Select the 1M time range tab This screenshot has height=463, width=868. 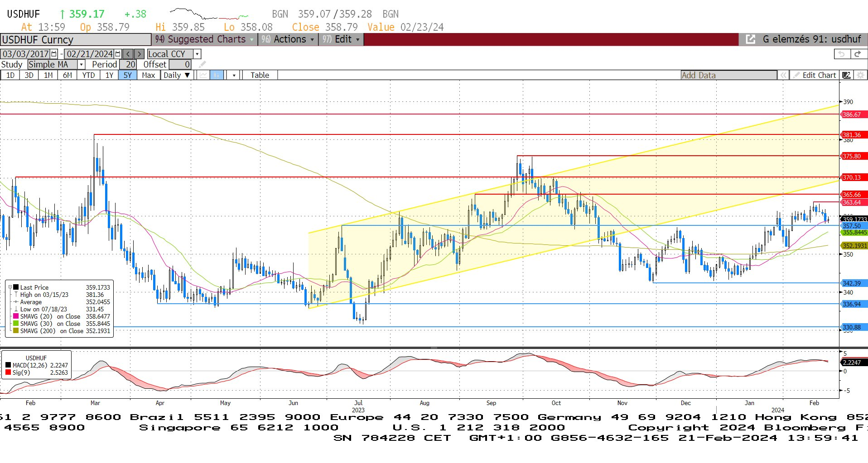(x=48, y=75)
